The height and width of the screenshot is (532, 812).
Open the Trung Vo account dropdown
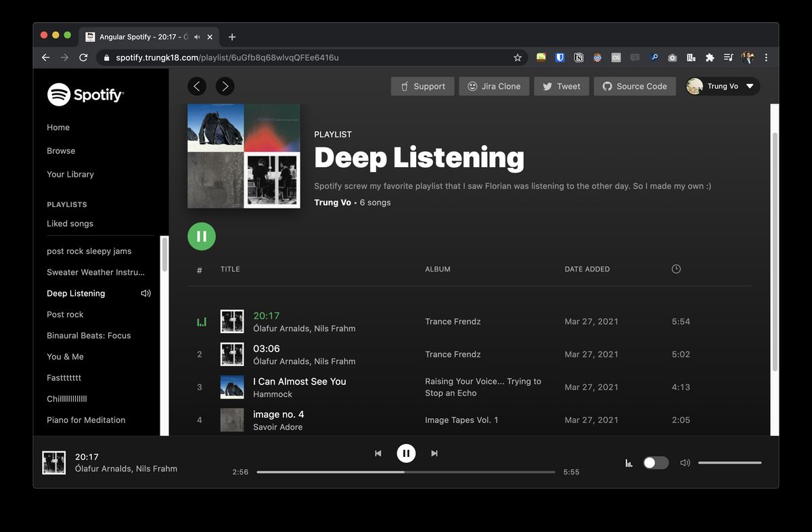(x=721, y=86)
